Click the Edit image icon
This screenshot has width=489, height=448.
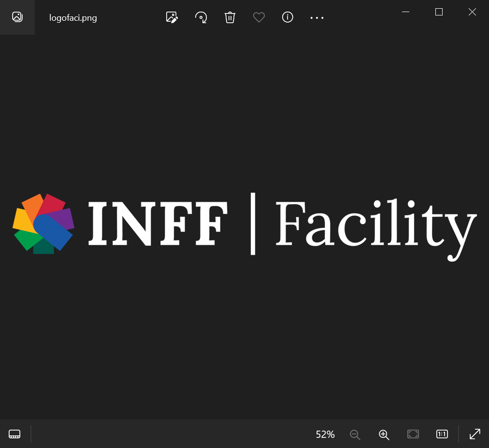tap(172, 17)
